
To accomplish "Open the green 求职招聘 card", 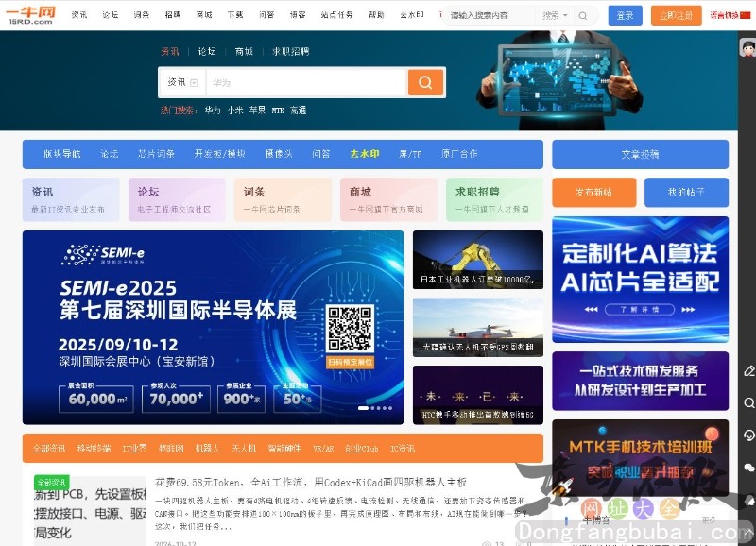I will pyautogui.click(x=494, y=199).
